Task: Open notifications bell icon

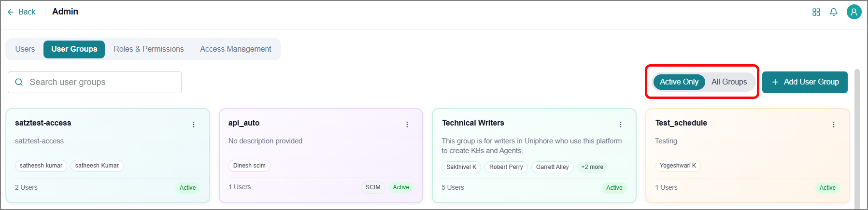Action: coord(834,12)
